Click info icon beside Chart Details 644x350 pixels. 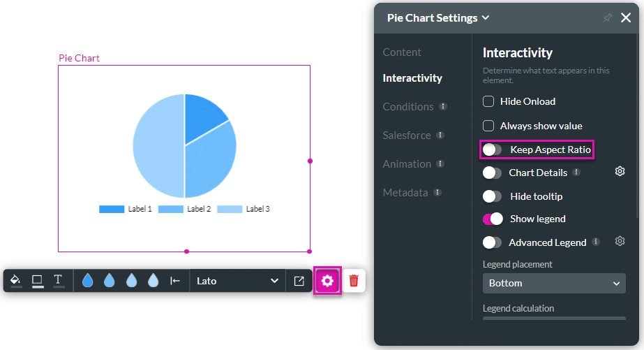tap(576, 172)
